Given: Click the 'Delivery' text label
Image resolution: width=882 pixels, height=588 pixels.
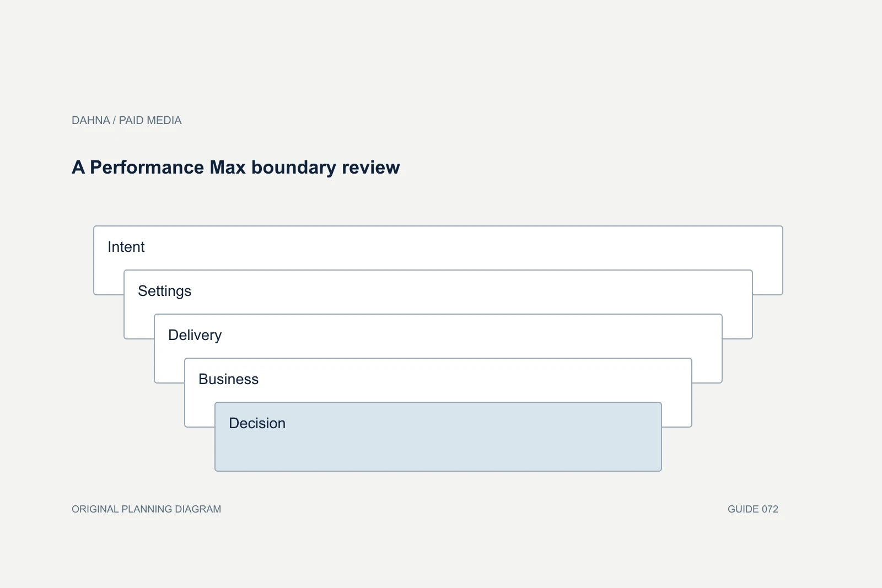Looking at the screenshot, I should (195, 335).
